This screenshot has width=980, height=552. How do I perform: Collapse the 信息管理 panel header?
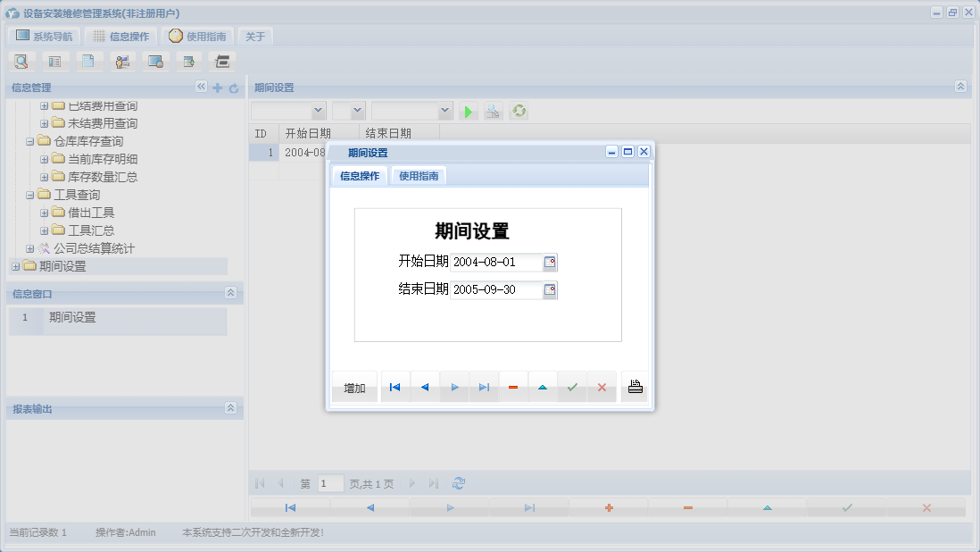point(201,87)
